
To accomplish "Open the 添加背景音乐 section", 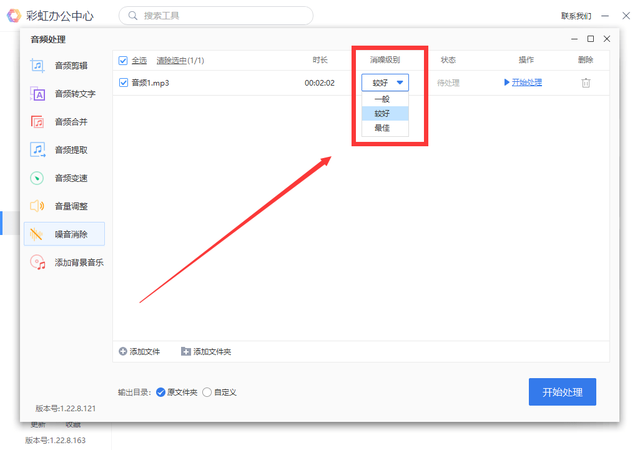I will pyautogui.click(x=64, y=262).
